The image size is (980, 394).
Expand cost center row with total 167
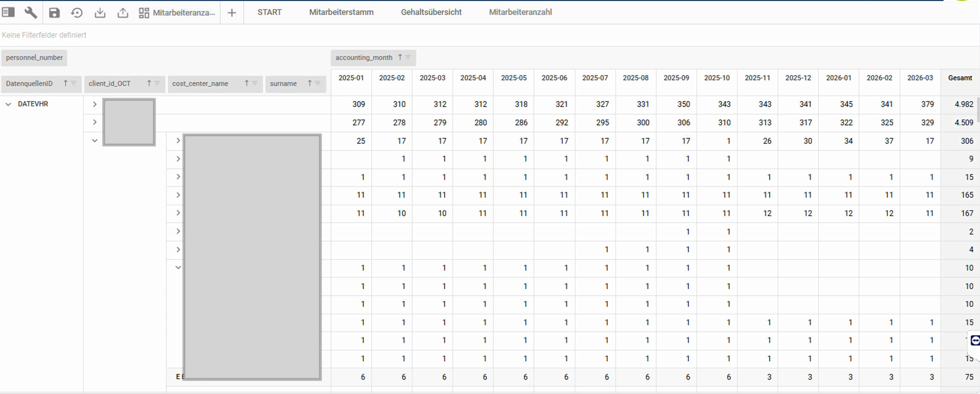point(178,213)
